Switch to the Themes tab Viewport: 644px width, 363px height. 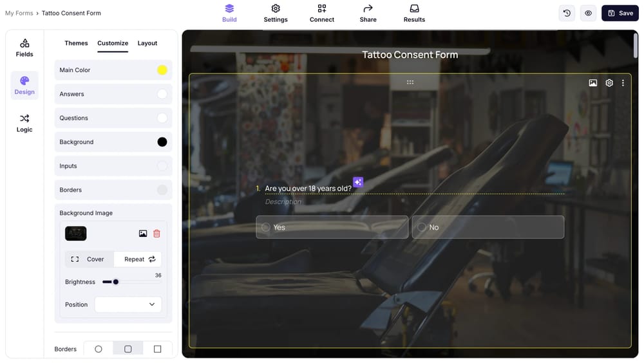76,43
